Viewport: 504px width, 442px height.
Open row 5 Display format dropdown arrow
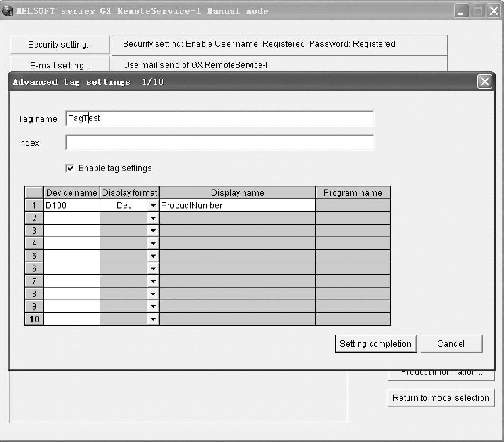(x=153, y=256)
